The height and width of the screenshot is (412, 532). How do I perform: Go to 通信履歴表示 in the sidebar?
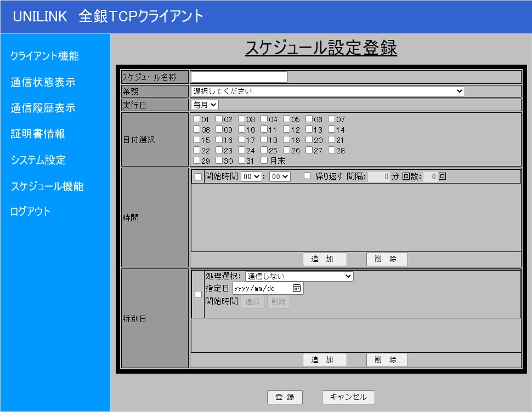pos(43,108)
